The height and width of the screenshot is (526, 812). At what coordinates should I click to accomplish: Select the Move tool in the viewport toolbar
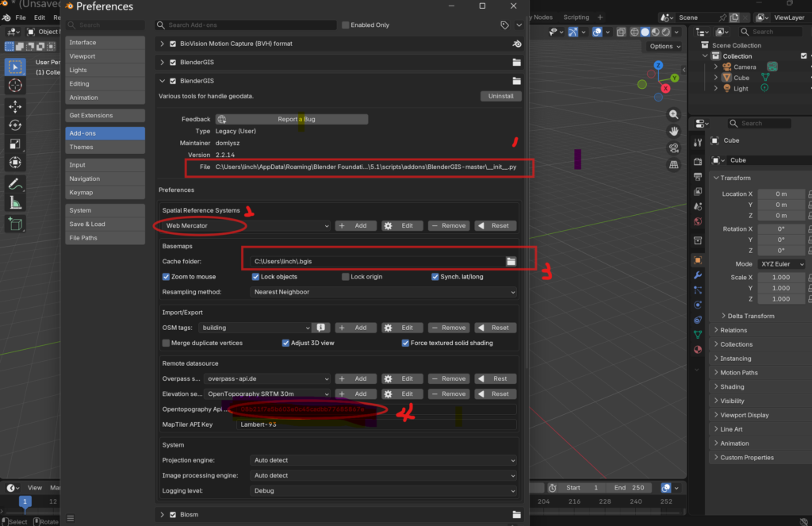click(15, 106)
